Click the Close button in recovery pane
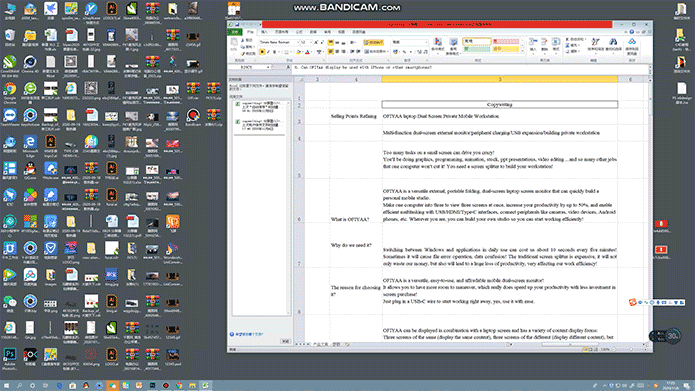695x391 pixels. (285, 341)
